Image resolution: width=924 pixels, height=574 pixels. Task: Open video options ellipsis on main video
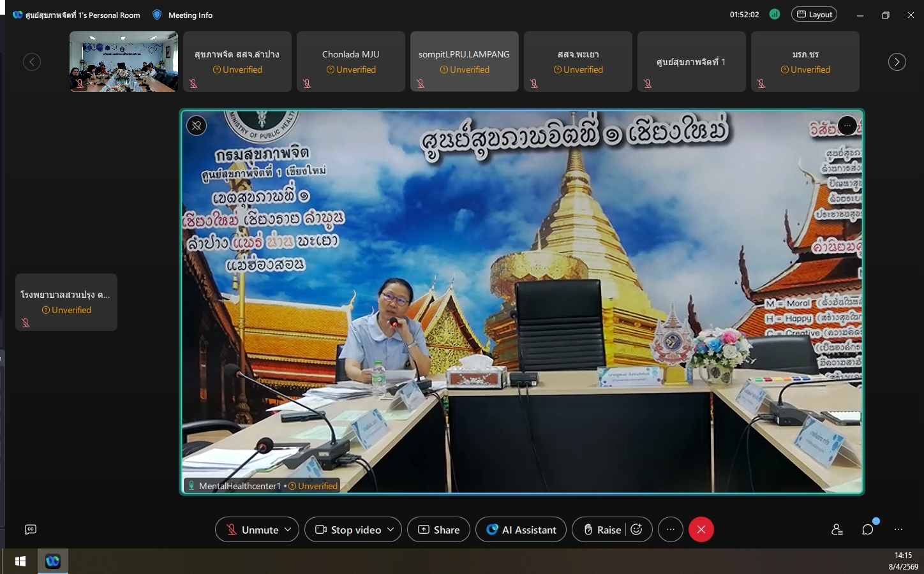(847, 126)
